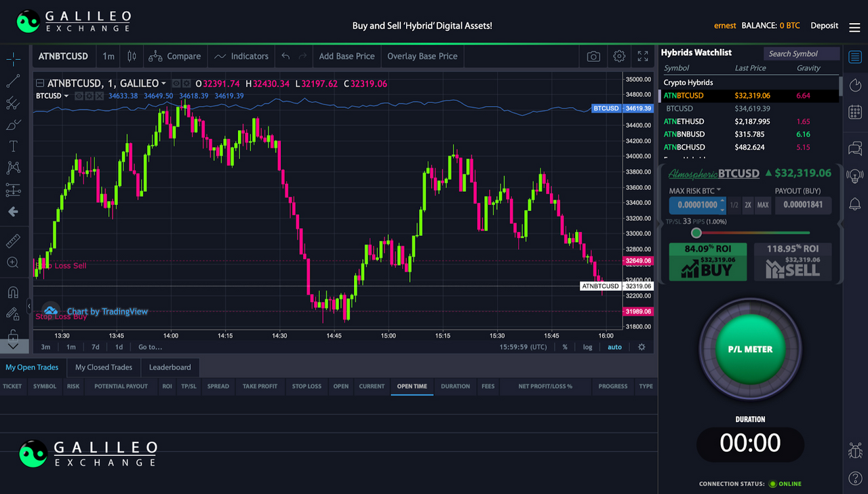Select the text annotation tool
868x494 pixels.
tap(13, 146)
